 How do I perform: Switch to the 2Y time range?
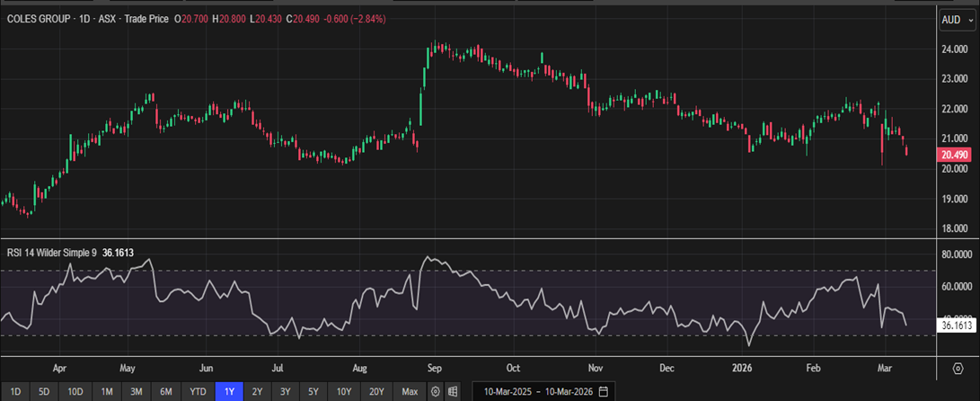[x=258, y=392]
